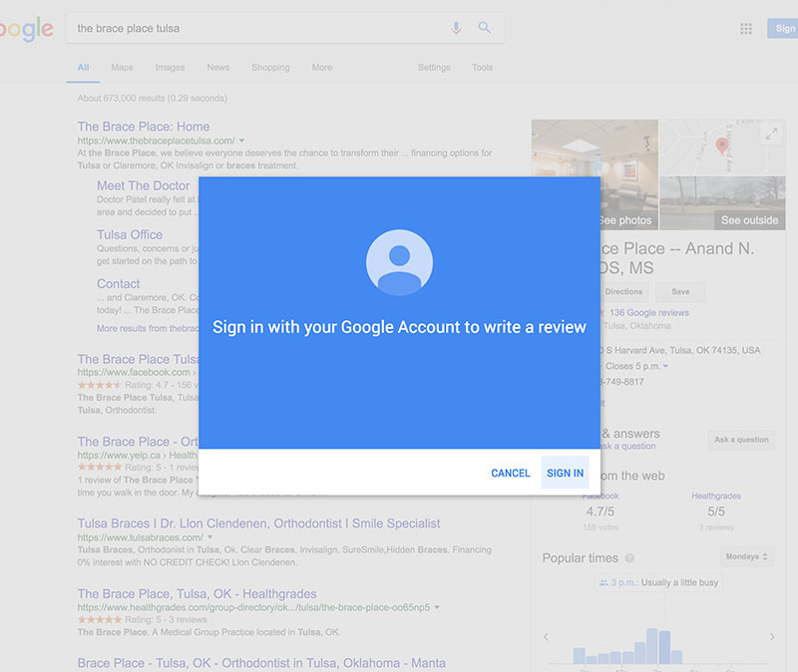Click the Google logo

pos(27,29)
